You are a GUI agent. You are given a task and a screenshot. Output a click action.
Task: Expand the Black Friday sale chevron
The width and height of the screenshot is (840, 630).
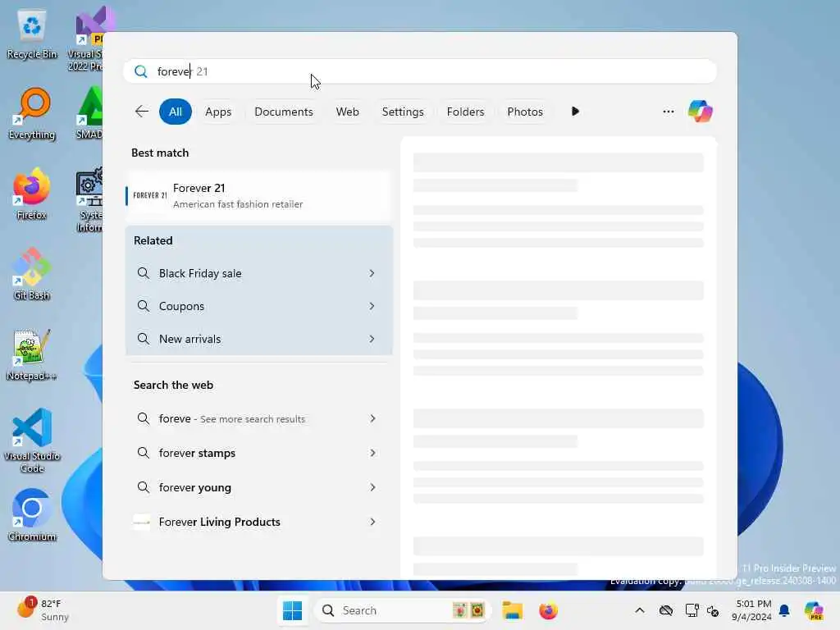[372, 273]
